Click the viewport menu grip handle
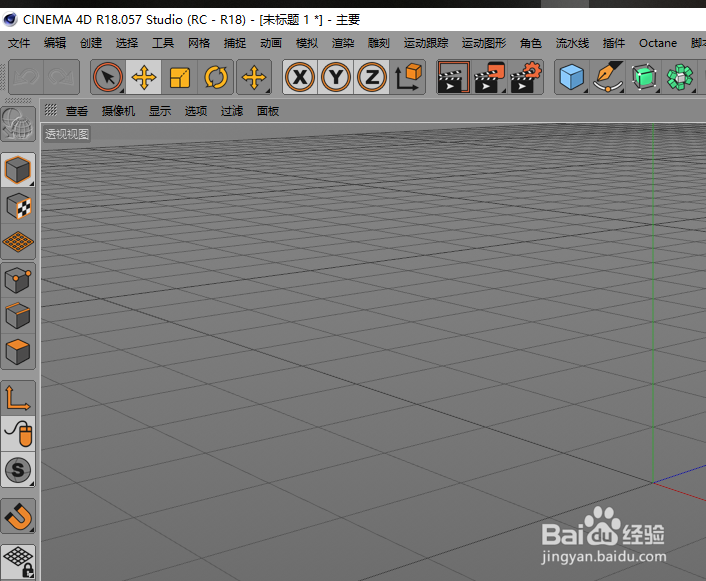 coord(50,110)
